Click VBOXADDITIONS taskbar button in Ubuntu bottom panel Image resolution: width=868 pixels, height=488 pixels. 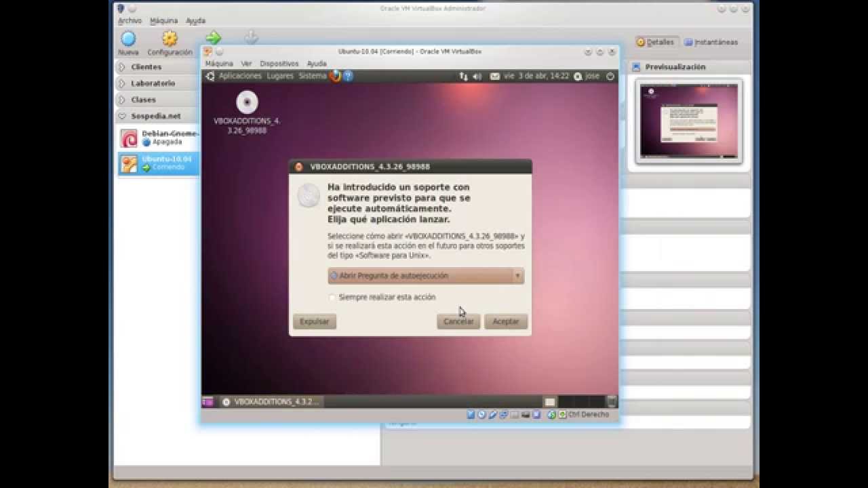pos(271,402)
